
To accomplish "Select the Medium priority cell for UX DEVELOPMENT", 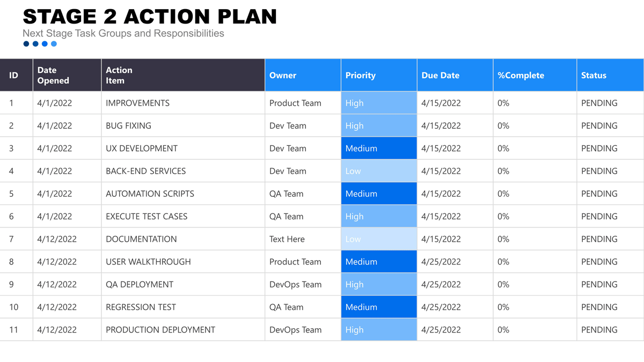I will coord(379,148).
